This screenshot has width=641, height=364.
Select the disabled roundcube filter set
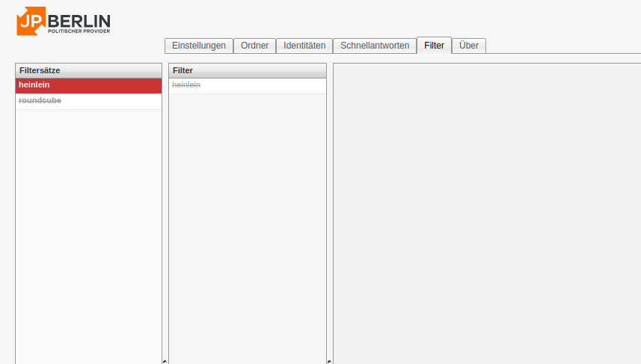coord(88,101)
